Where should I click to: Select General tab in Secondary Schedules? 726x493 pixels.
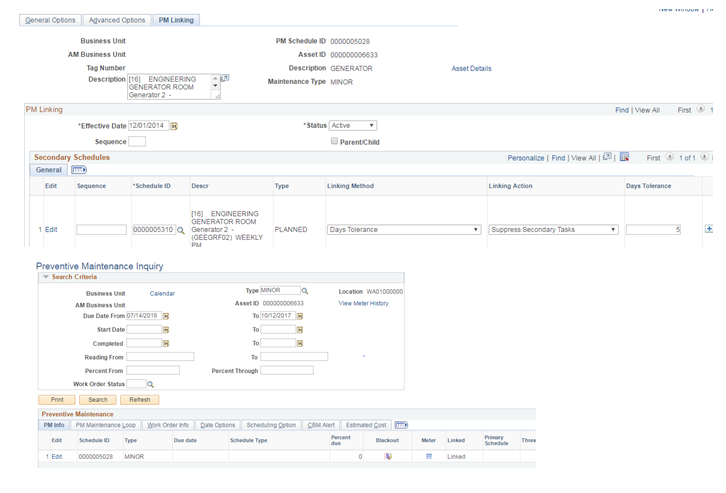pyautogui.click(x=49, y=170)
